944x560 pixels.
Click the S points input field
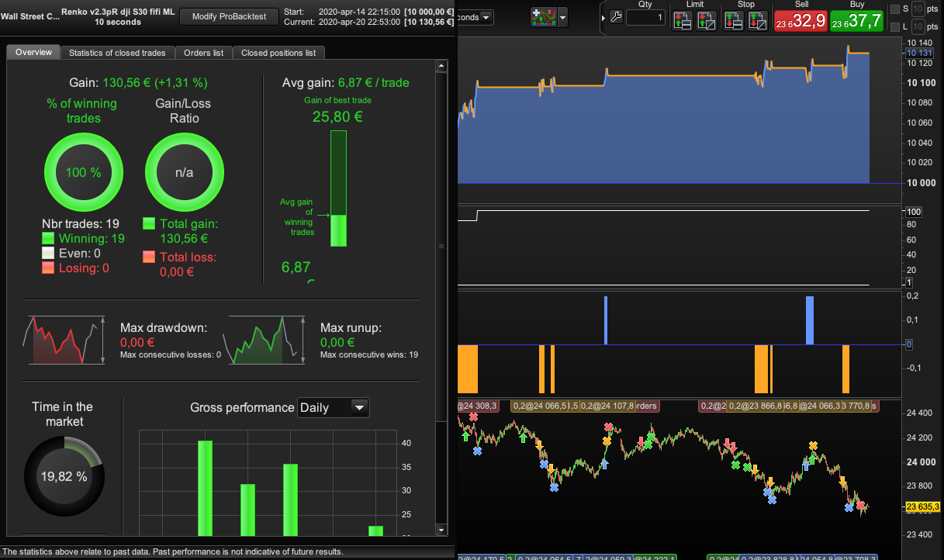(918, 9)
